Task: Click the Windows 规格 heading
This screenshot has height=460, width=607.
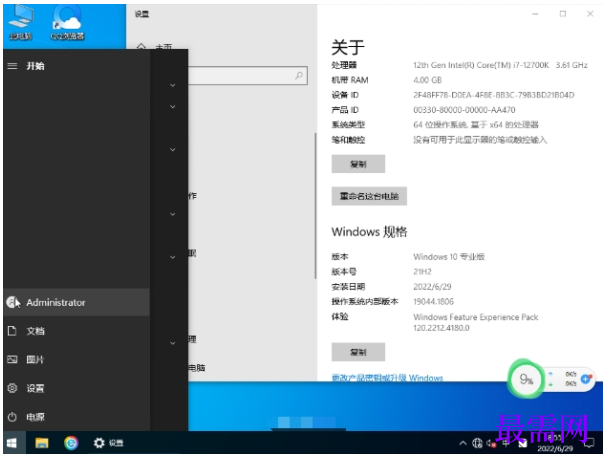Action: (x=369, y=232)
